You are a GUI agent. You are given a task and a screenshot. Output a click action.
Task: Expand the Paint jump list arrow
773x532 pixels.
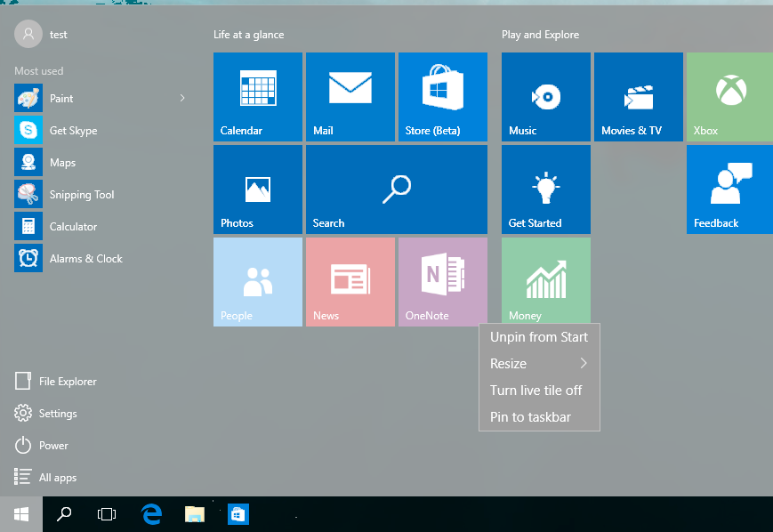point(182,98)
